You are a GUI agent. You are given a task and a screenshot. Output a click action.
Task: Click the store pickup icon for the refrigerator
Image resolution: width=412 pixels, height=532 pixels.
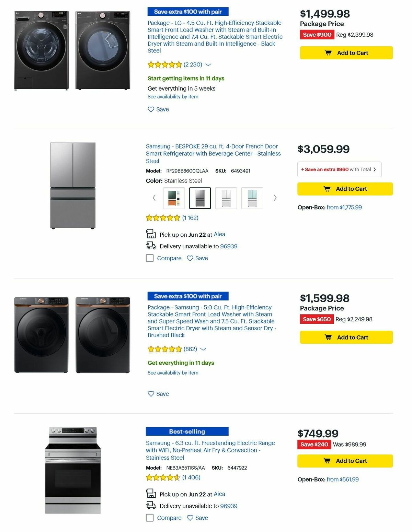(x=151, y=234)
